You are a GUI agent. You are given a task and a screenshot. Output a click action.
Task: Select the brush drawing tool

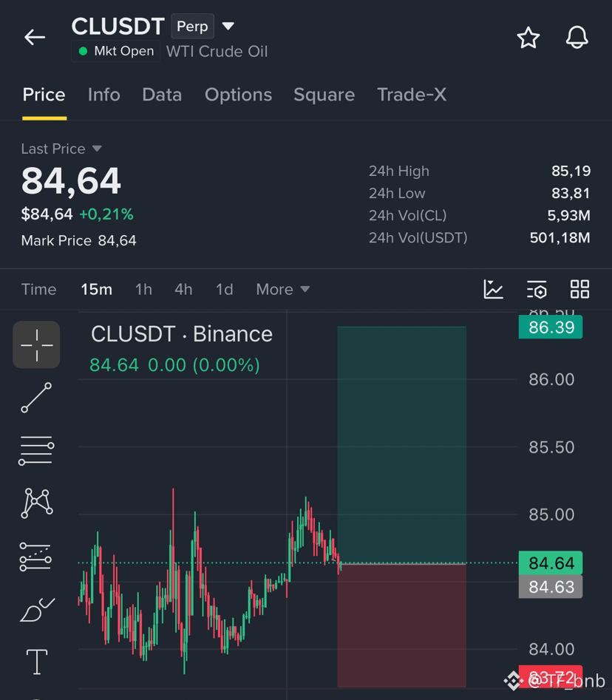38,610
